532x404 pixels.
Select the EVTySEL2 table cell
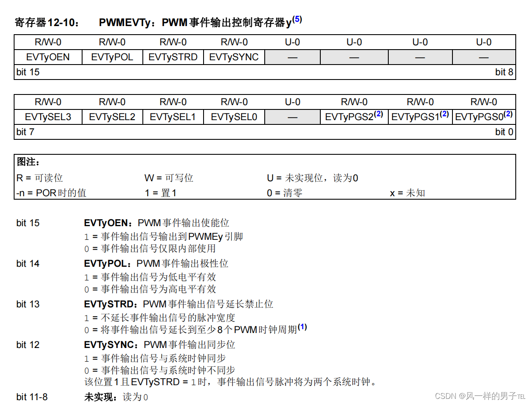pyautogui.click(x=112, y=117)
